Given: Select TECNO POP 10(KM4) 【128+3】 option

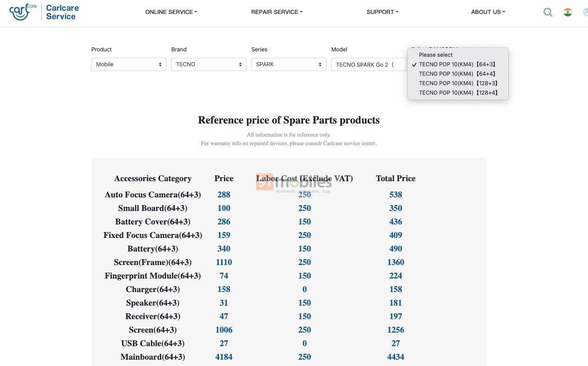Looking at the screenshot, I should tap(458, 83).
